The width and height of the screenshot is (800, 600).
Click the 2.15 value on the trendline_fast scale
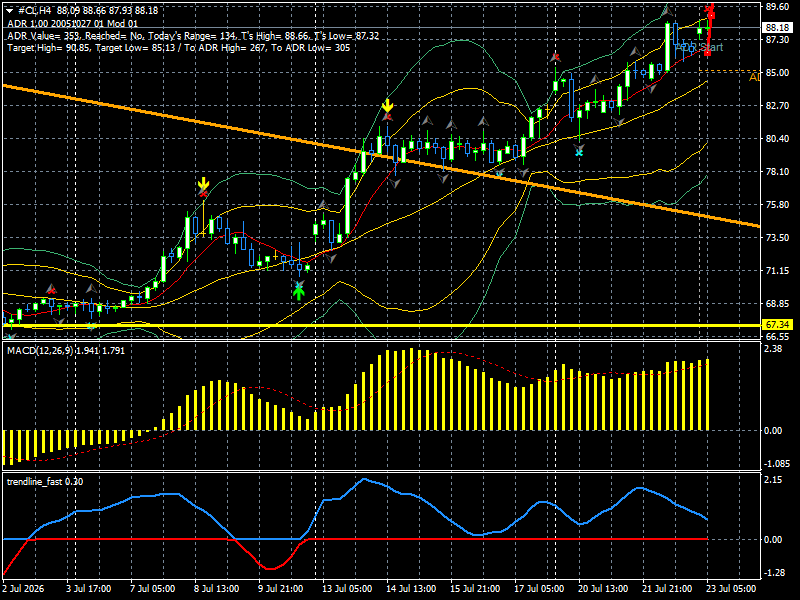point(773,480)
